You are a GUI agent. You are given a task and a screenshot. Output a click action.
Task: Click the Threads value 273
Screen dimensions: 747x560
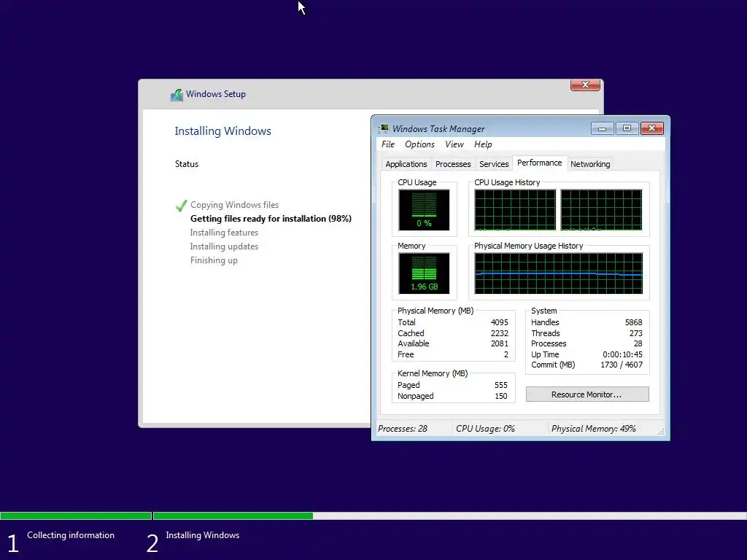(x=635, y=333)
